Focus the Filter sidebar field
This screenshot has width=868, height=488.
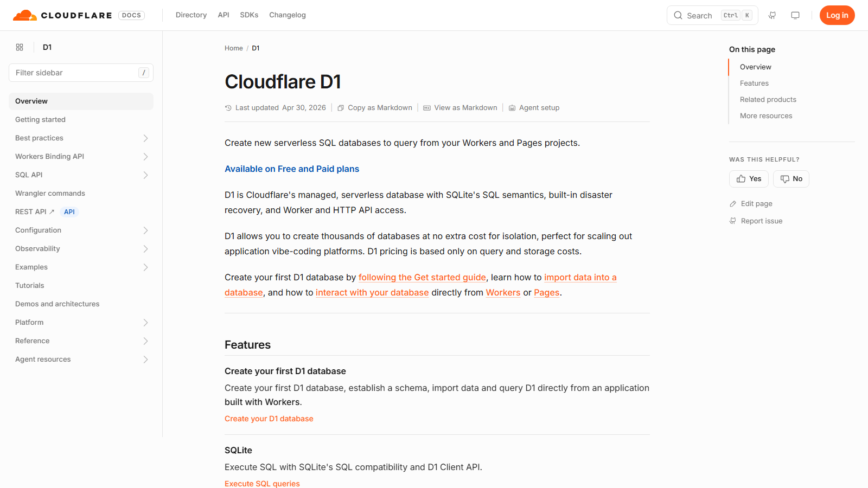click(x=81, y=73)
